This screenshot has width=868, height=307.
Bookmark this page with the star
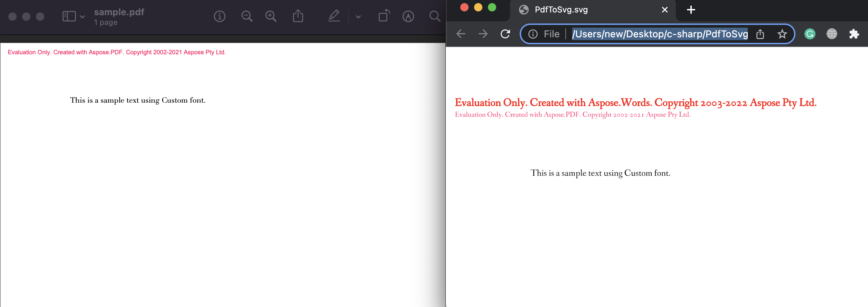[782, 34]
